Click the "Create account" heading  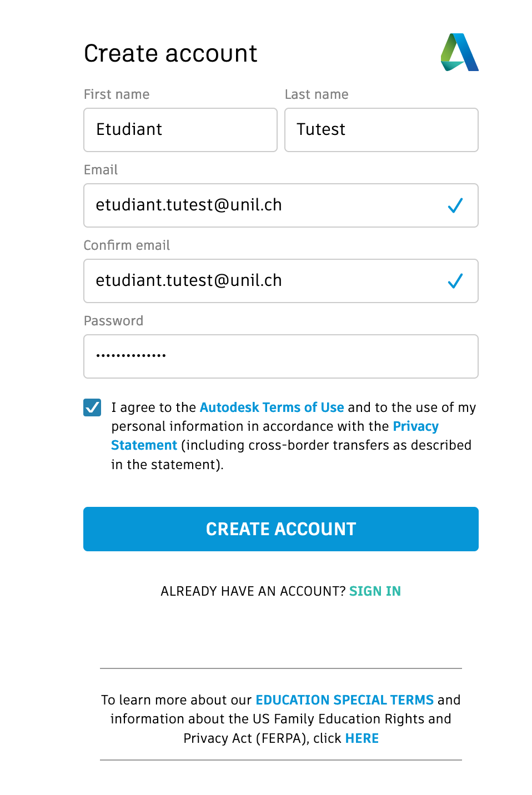[170, 54]
